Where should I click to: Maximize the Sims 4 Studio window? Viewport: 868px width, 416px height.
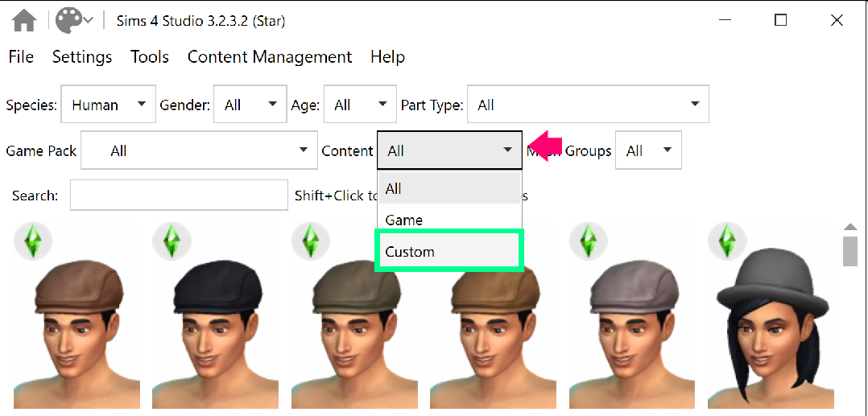pyautogui.click(x=780, y=20)
